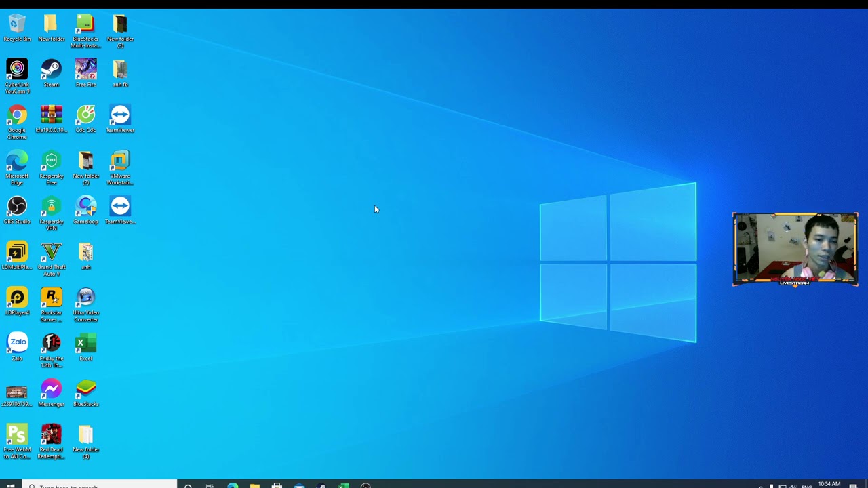Open the New folder (2) icon
The width and height of the screenshot is (868, 488).
(x=85, y=168)
